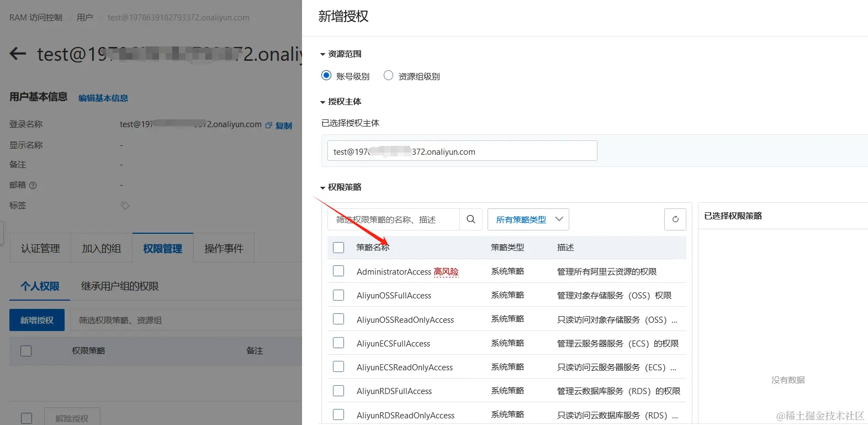Click the 描述 column header
The image size is (868, 425).
[565, 247]
